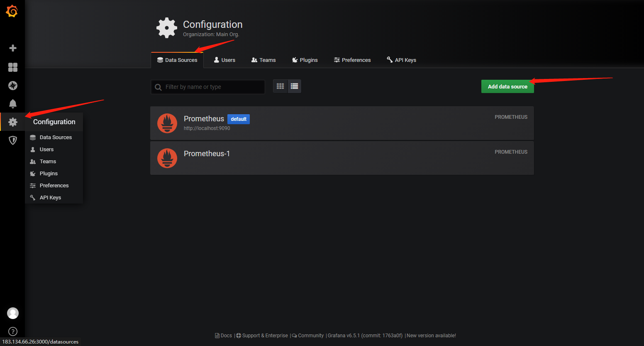This screenshot has height=346, width=644.
Task: Open the user profile avatar
Action: coord(13,313)
